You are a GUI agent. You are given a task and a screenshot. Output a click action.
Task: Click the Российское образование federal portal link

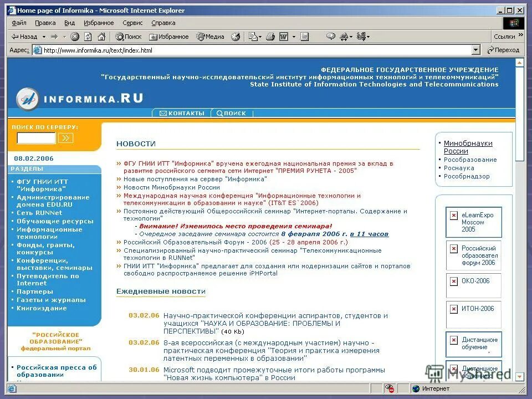click(55, 342)
